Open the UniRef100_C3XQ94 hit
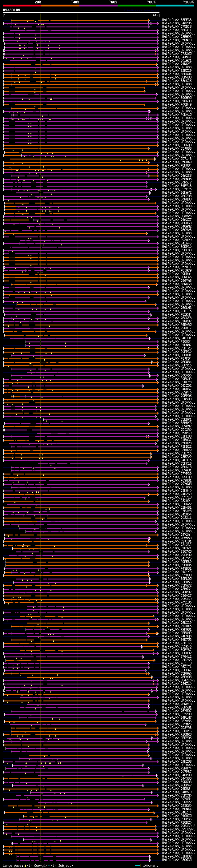The height and width of the screenshot is (868, 197). point(177,501)
